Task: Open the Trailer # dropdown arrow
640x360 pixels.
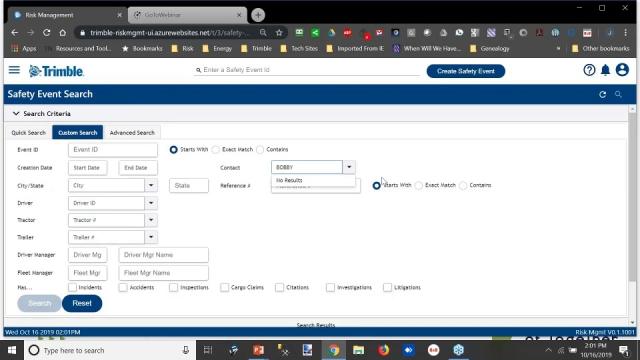Action: [x=151, y=237]
